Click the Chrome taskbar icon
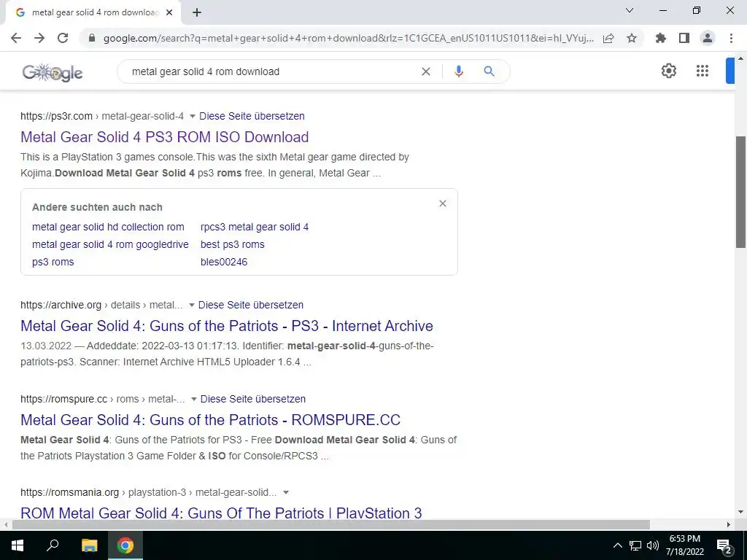The width and height of the screenshot is (747, 560). tap(125, 545)
